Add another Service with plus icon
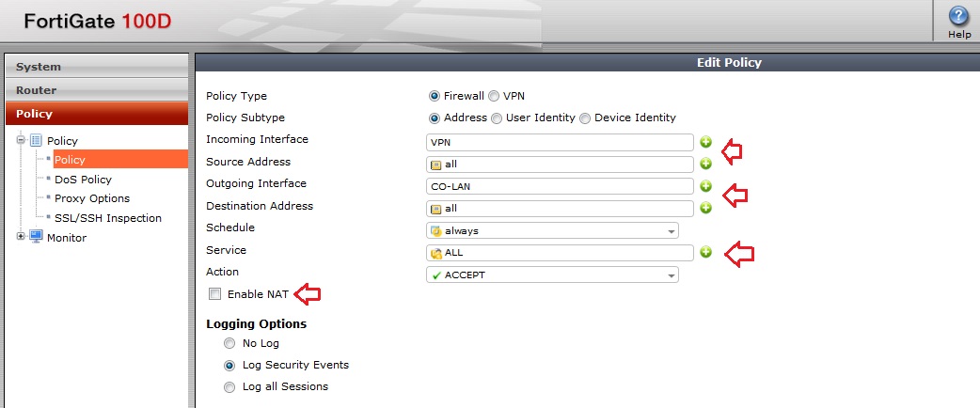The image size is (980, 408). (x=705, y=253)
